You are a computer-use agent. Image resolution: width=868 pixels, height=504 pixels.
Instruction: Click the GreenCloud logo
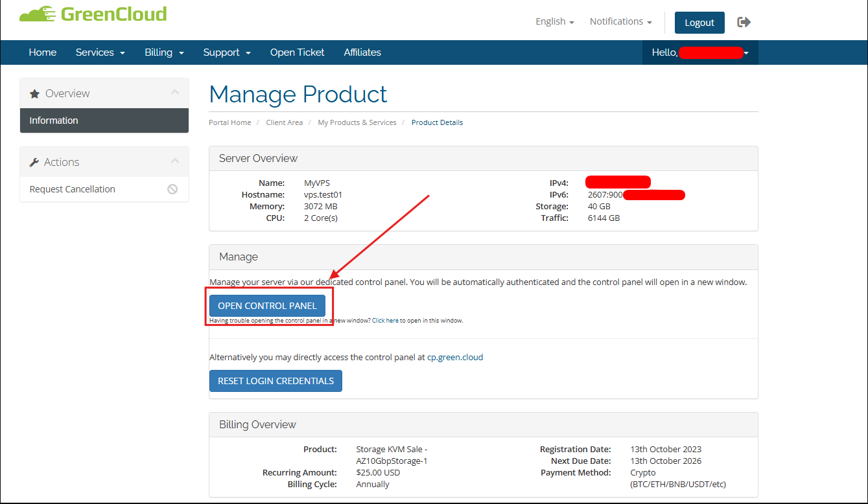coord(93,14)
